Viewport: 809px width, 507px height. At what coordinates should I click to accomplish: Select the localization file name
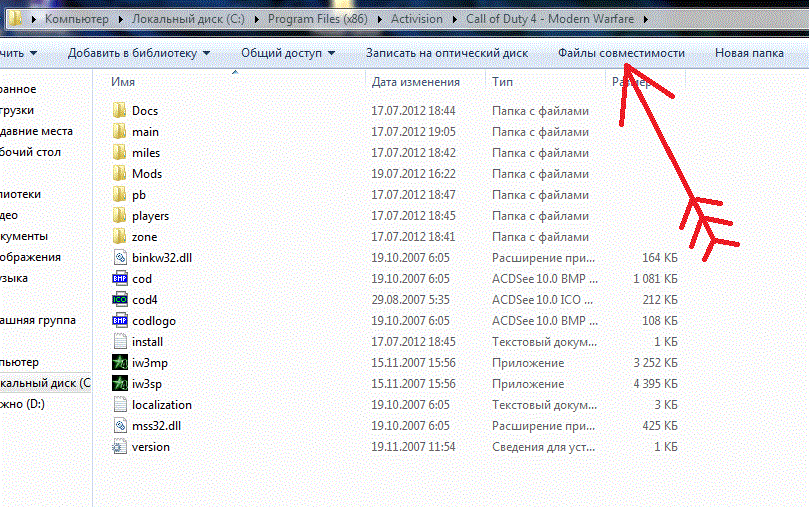161,405
